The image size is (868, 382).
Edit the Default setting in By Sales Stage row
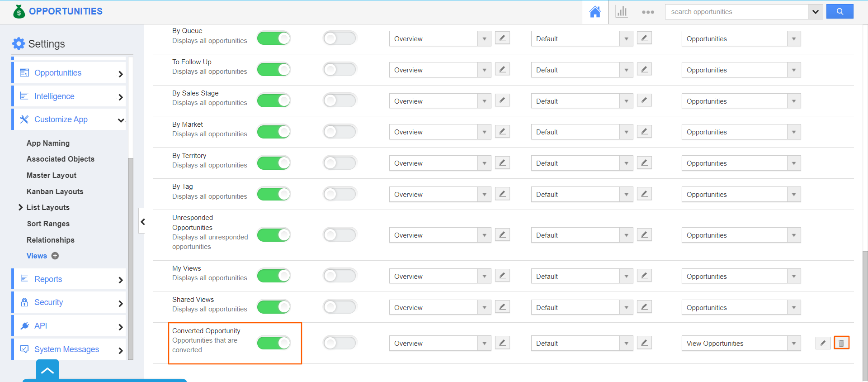(644, 100)
